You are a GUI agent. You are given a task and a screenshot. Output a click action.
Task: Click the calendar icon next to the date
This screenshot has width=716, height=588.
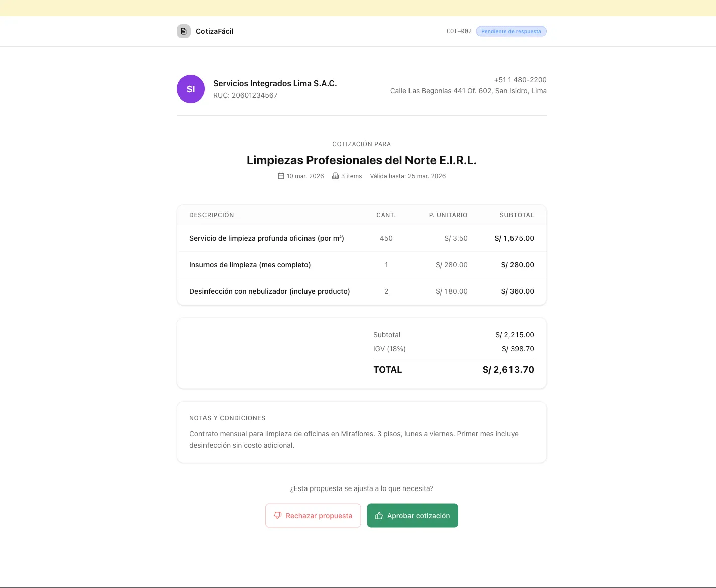point(281,176)
